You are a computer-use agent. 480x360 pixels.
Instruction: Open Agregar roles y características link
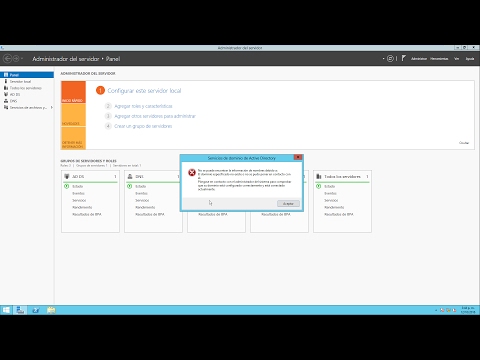tap(143, 106)
